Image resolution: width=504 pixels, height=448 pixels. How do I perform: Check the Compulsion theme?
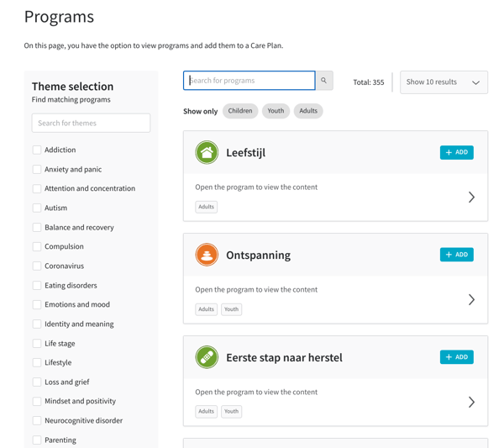click(x=37, y=246)
